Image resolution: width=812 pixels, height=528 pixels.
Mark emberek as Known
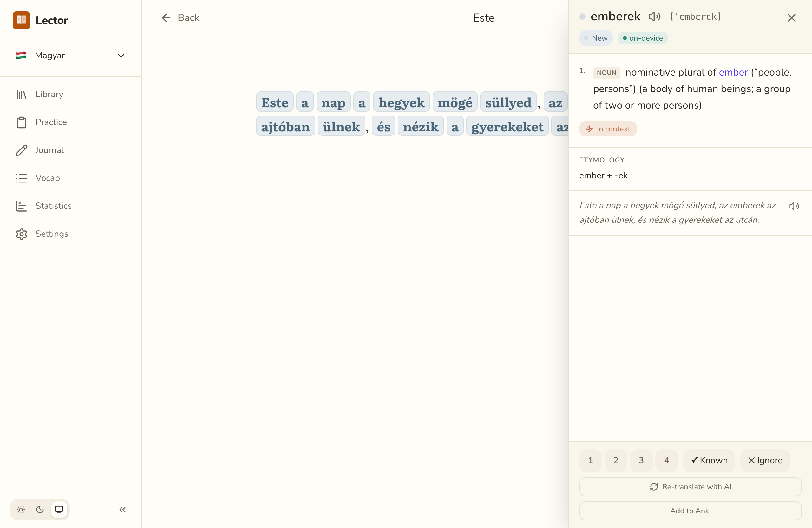[709, 460]
